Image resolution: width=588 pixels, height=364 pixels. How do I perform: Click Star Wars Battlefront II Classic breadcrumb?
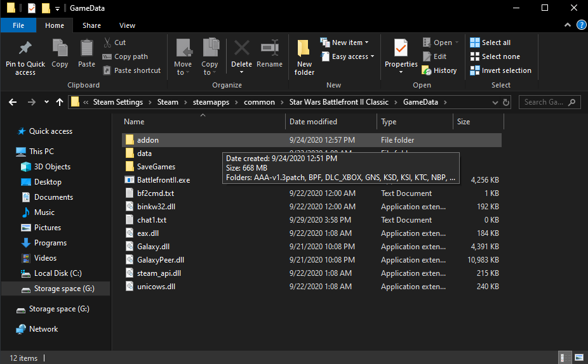coord(338,102)
